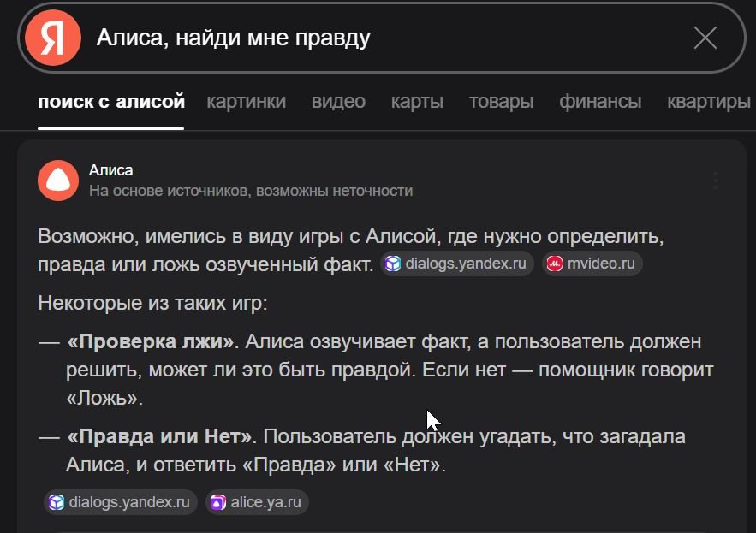Click the search field text "Алиса, найди мне правду"
The width and height of the screenshot is (756, 533).
234,38
